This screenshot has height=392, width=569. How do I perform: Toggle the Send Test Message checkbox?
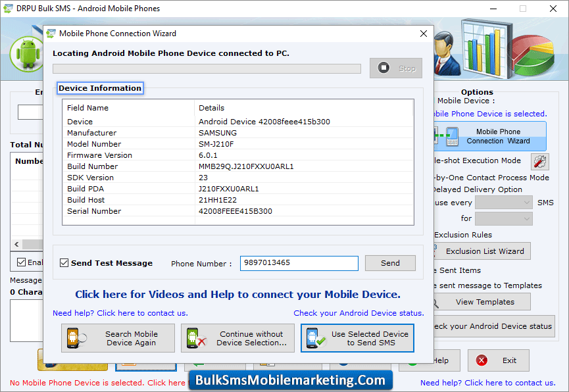click(64, 263)
